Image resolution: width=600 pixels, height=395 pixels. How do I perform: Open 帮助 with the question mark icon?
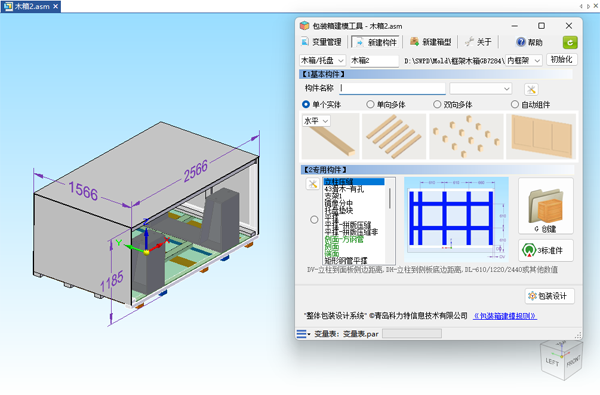tap(529, 42)
